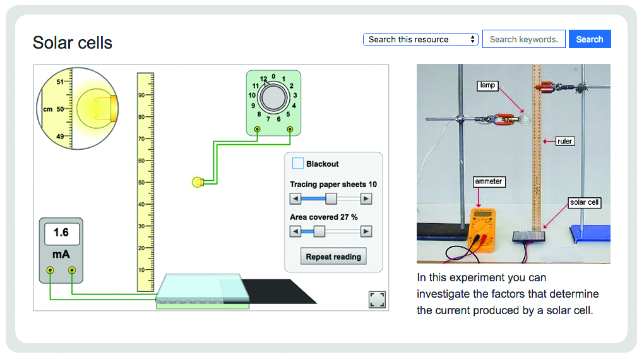Click the power supply dial knob
The height and width of the screenshot is (359, 644).
point(273,98)
